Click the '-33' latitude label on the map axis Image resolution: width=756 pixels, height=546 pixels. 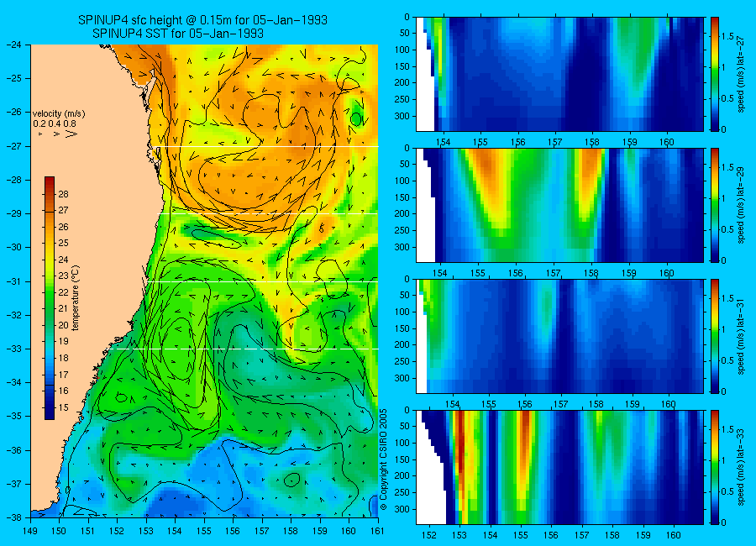pos(13,349)
